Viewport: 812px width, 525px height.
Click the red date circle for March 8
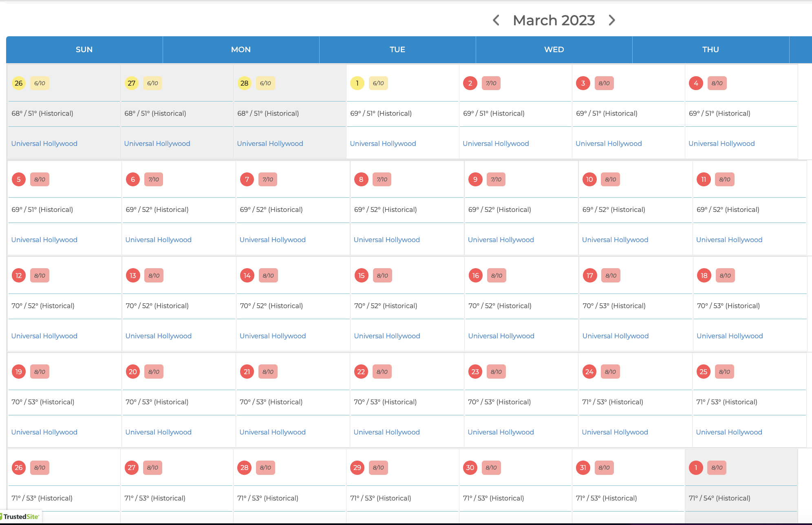[361, 179]
